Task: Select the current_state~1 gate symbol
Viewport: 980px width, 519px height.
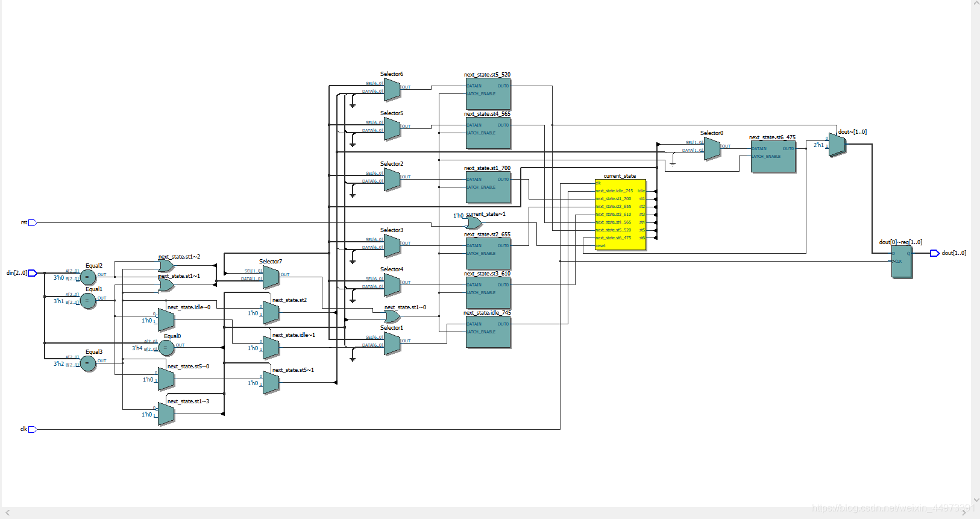Action: pos(474,223)
